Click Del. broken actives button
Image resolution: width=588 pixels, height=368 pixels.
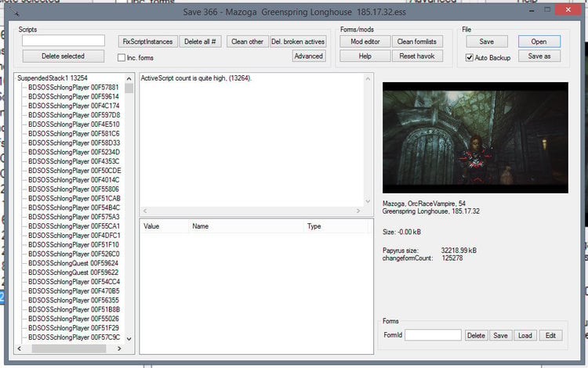pyautogui.click(x=298, y=41)
